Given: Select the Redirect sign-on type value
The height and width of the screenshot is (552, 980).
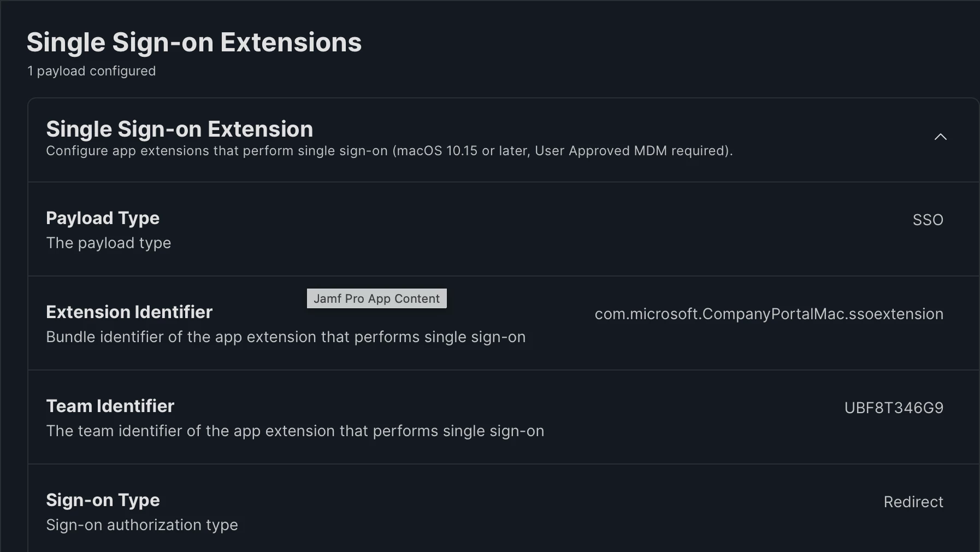Looking at the screenshot, I should pyautogui.click(x=913, y=502).
